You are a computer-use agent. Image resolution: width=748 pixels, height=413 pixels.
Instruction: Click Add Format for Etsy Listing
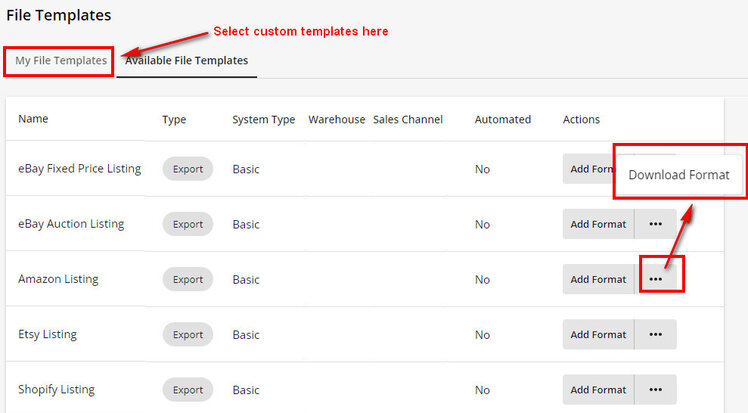tap(598, 335)
